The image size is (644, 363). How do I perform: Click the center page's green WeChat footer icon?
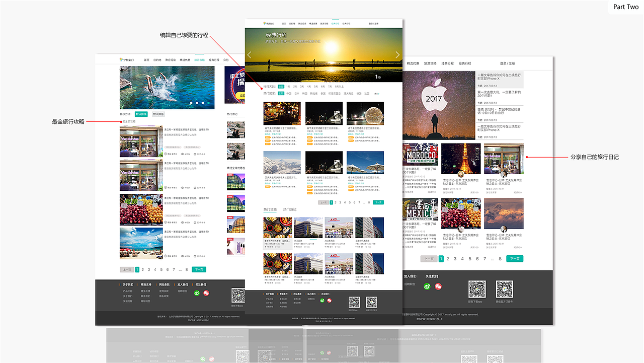tap(322, 301)
